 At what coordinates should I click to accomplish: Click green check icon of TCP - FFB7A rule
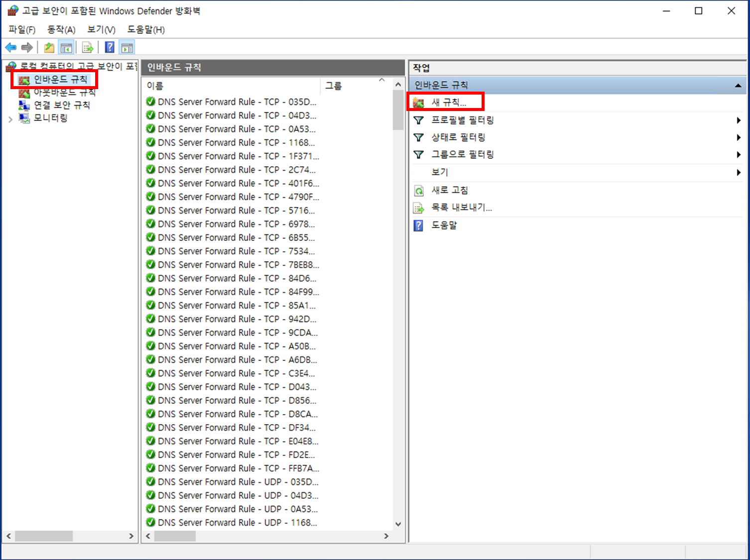click(150, 468)
